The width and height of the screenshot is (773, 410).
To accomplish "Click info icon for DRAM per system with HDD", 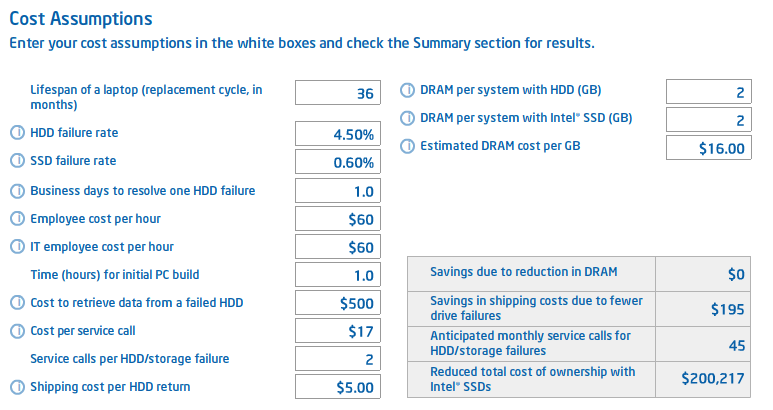I will tap(407, 90).
